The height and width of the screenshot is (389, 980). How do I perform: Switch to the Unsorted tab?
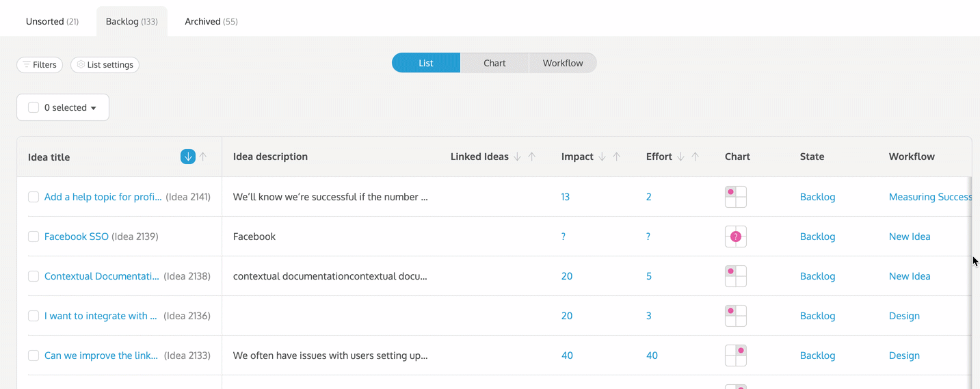point(52,21)
